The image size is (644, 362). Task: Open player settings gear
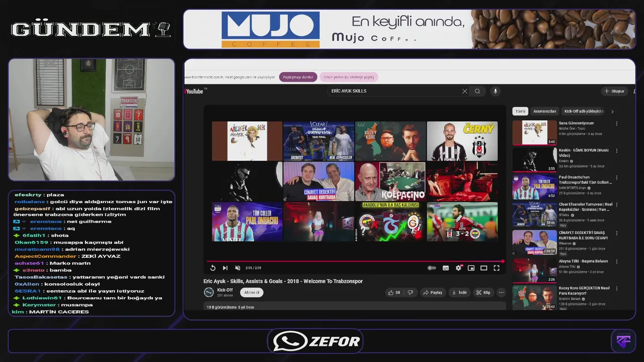[458, 268]
